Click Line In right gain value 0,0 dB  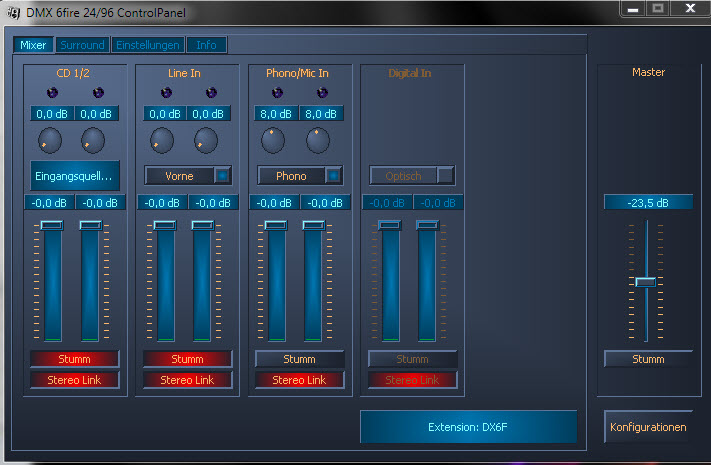208,114
